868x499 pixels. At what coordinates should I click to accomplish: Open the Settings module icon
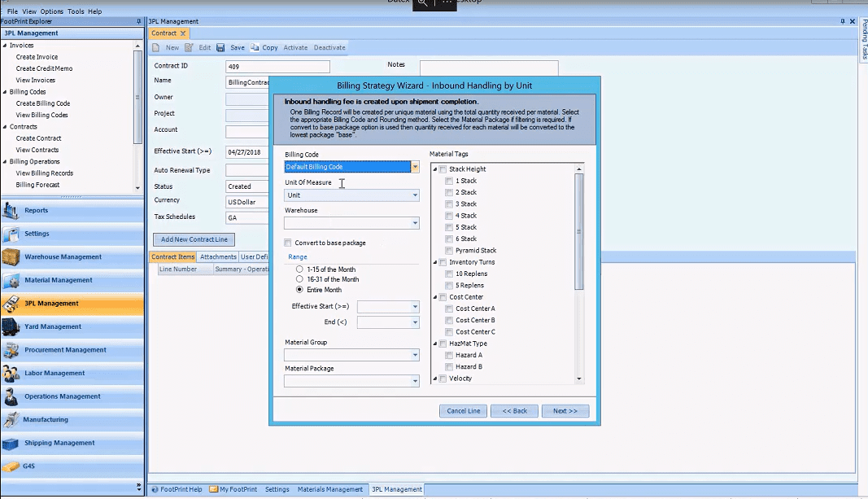[x=11, y=234]
